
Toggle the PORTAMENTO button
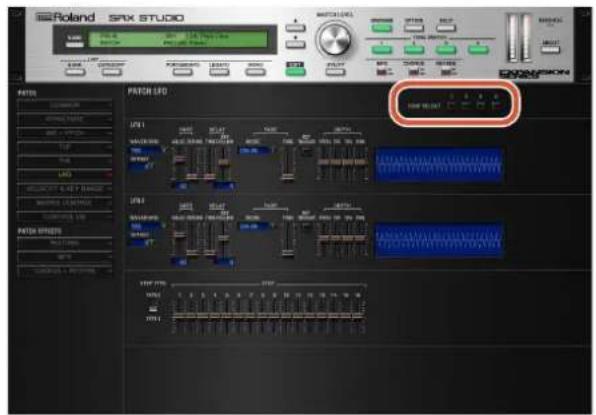(x=182, y=71)
